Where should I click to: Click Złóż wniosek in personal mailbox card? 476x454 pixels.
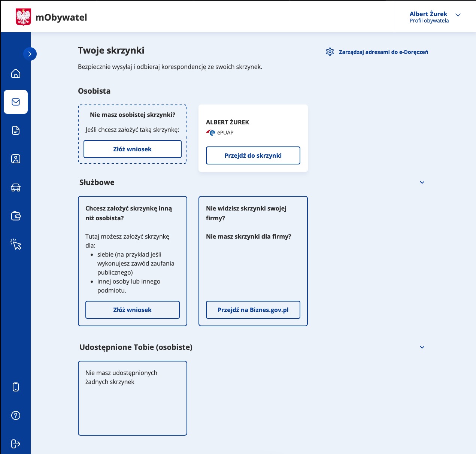133,149
